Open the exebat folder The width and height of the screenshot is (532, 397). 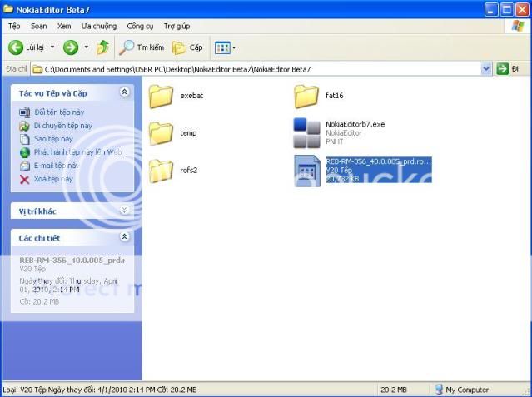(161, 97)
